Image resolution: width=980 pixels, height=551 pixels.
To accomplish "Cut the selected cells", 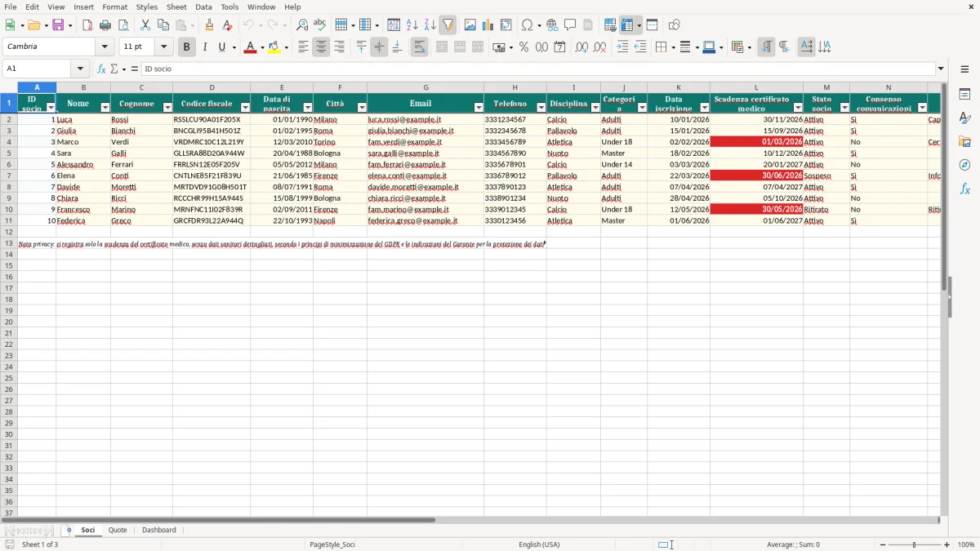I will pyautogui.click(x=145, y=25).
